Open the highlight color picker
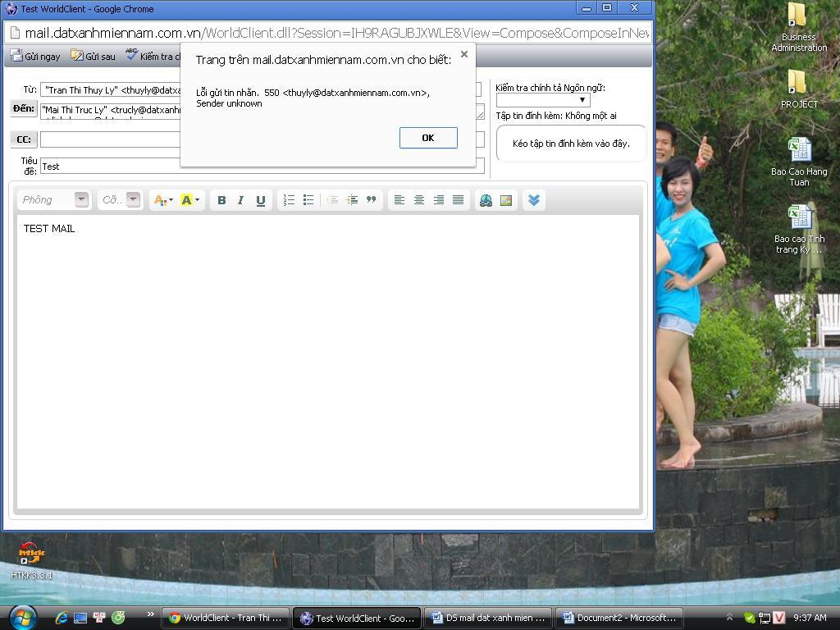 [x=189, y=200]
